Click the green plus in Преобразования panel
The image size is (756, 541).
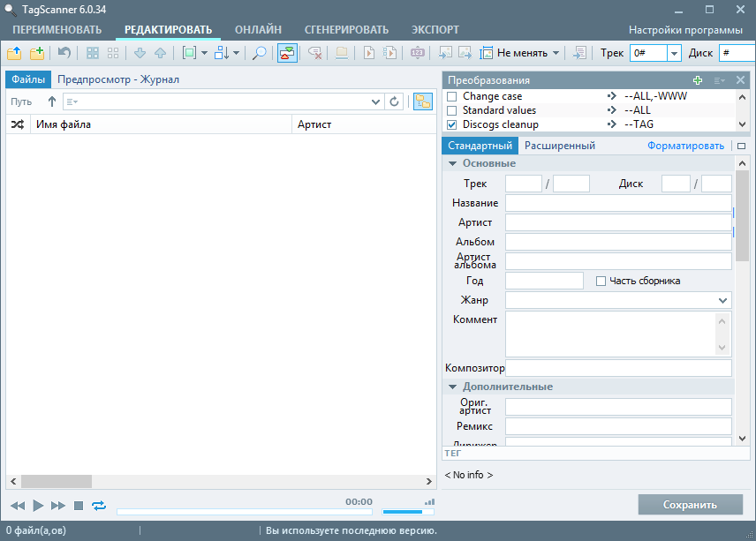(x=699, y=80)
